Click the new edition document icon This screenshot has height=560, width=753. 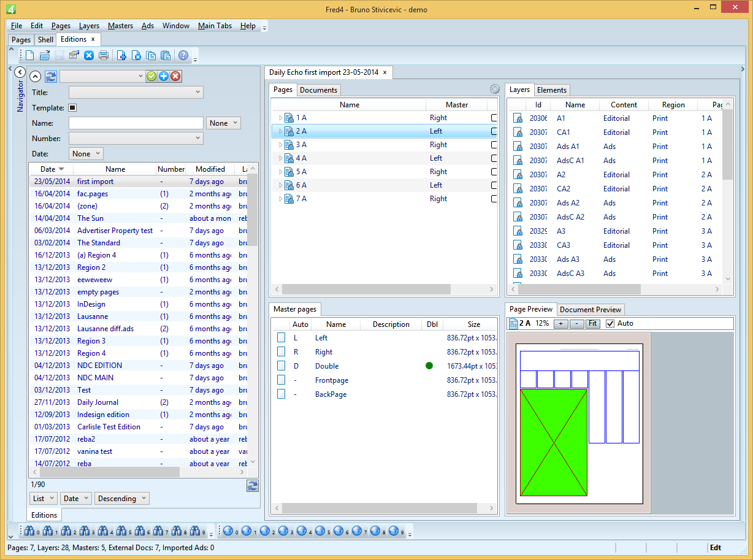(29, 55)
